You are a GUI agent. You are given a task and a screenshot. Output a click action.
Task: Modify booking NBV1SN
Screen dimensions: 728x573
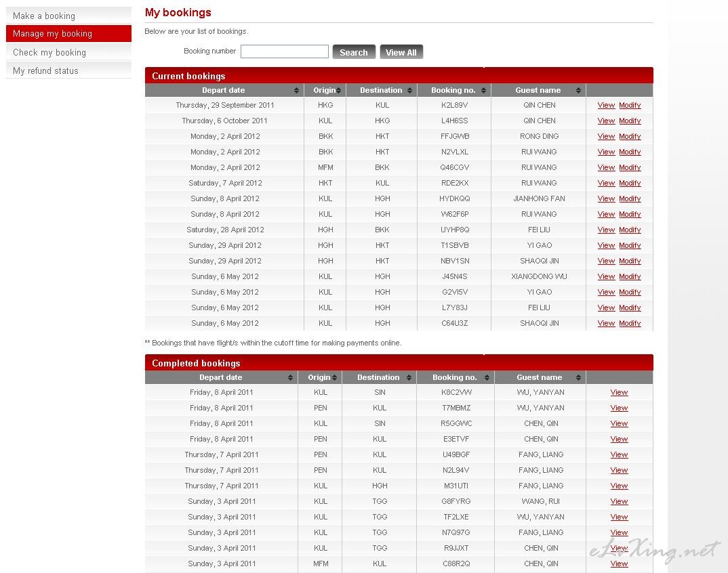click(630, 261)
